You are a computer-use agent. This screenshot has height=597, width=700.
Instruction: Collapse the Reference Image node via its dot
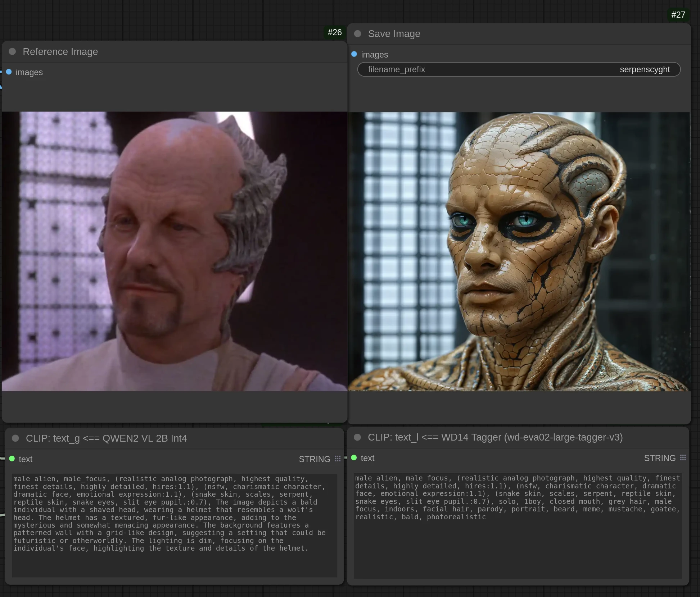[12, 51]
